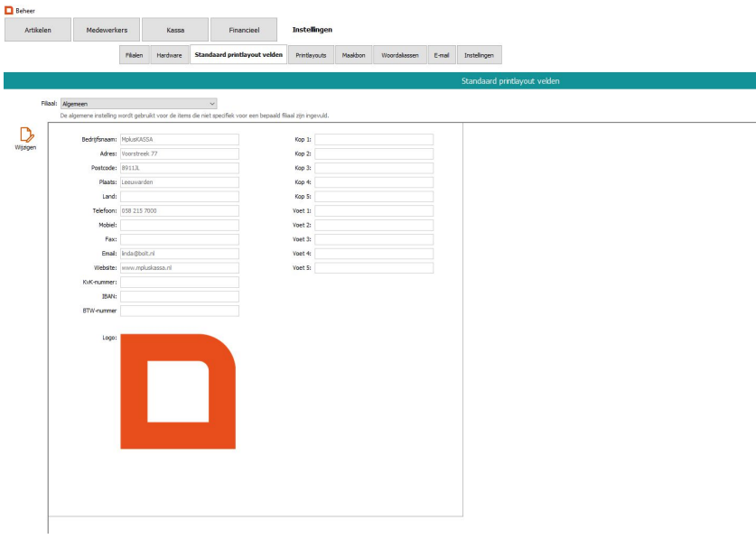Open the Woordklassen subtab
This screenshot has width=756, height=539.
(x=399, y=55)
